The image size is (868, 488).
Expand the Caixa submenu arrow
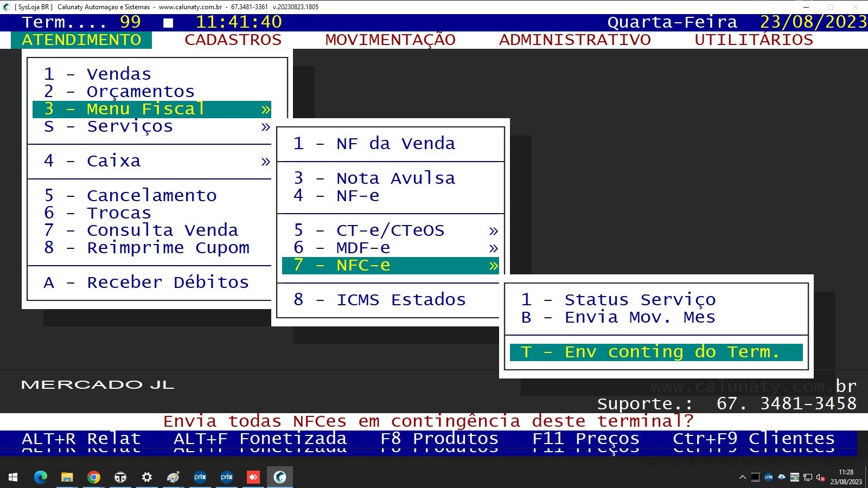coord(265,161)
